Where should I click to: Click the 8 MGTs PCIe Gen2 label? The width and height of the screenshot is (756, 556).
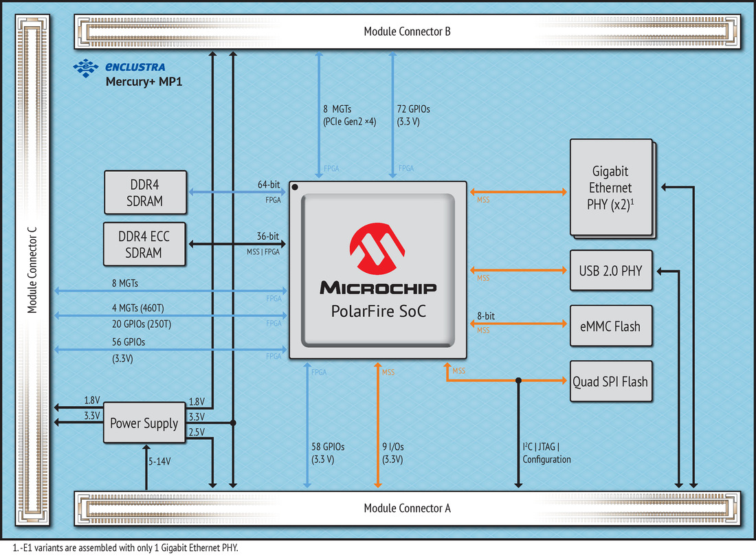point(350,115)
